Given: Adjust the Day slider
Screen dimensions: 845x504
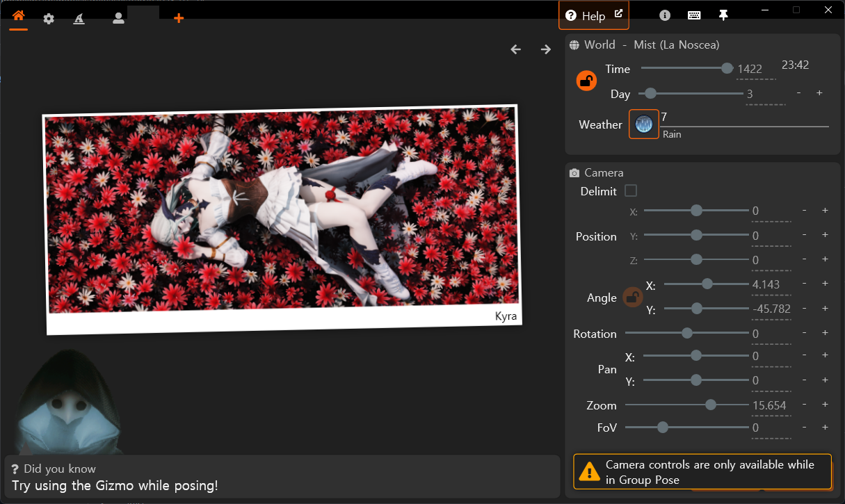Looking at the screenshot, I should coord(691,93).
